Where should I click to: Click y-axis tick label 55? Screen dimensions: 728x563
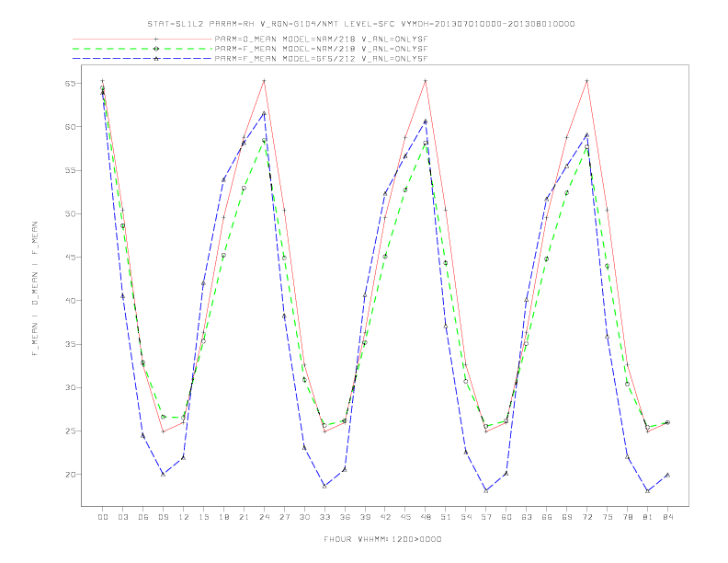[x=70, y=170]
